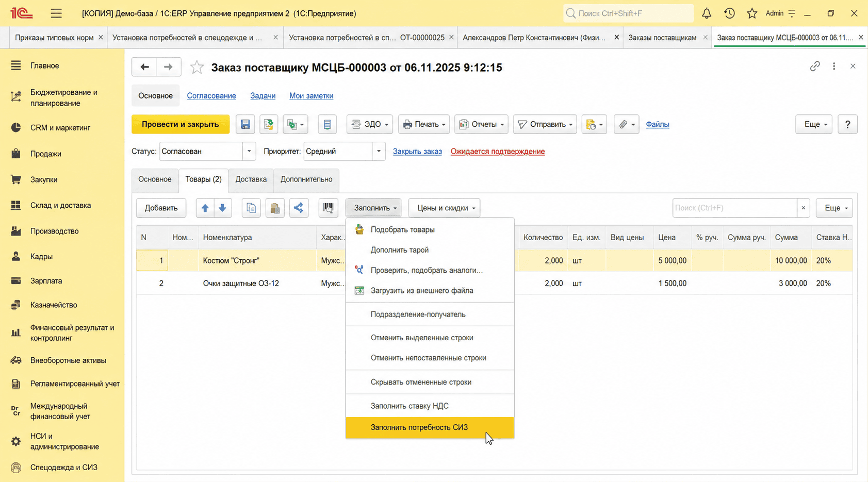Close the Приказы типовых норм tab
The width and height of the screenshot is (868, 482).
tap(101, 38)
